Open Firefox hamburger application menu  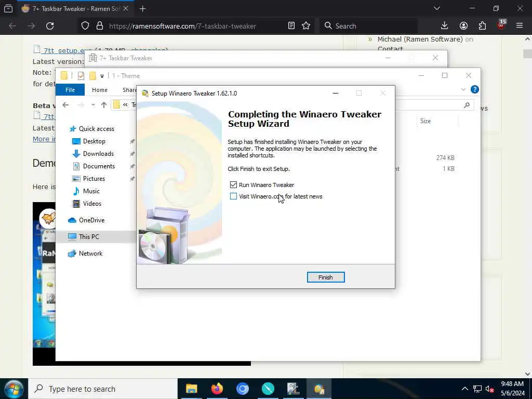click(x=520, y=26)
